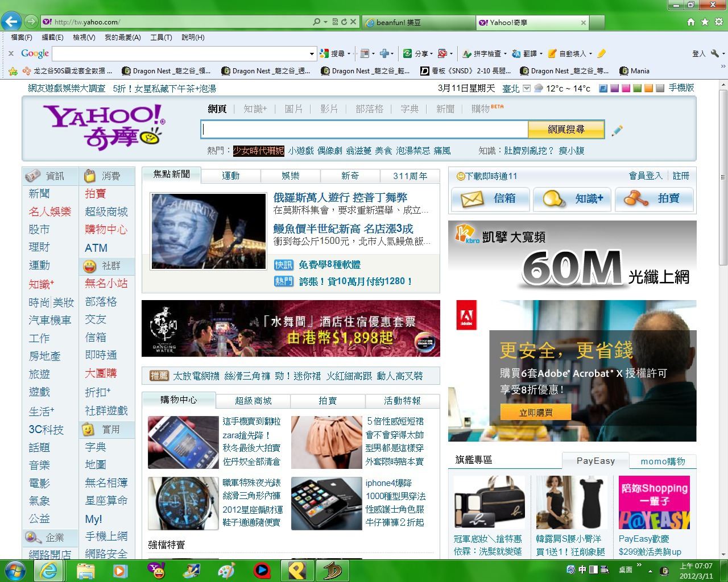Open the 知識+ yellow button
728x582 pixels.
572,199
